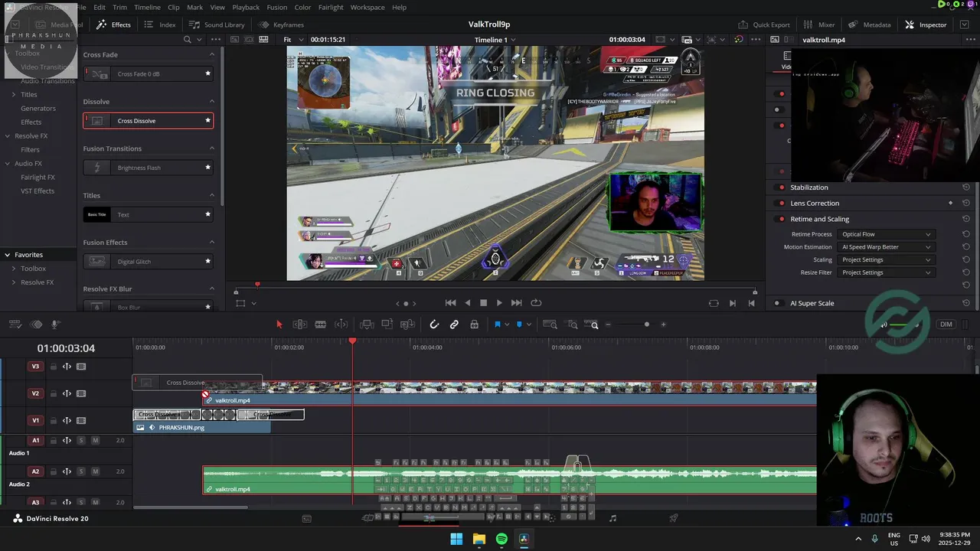Screen dimensions: 980x551
Task: Open the Sound Library panel
Action: point(217,24)
